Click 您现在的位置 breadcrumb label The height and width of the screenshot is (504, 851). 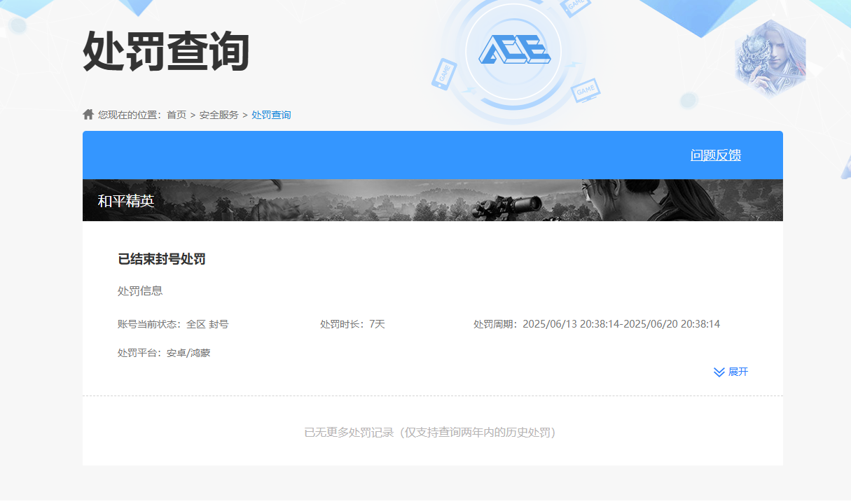(x=129, y=115)
